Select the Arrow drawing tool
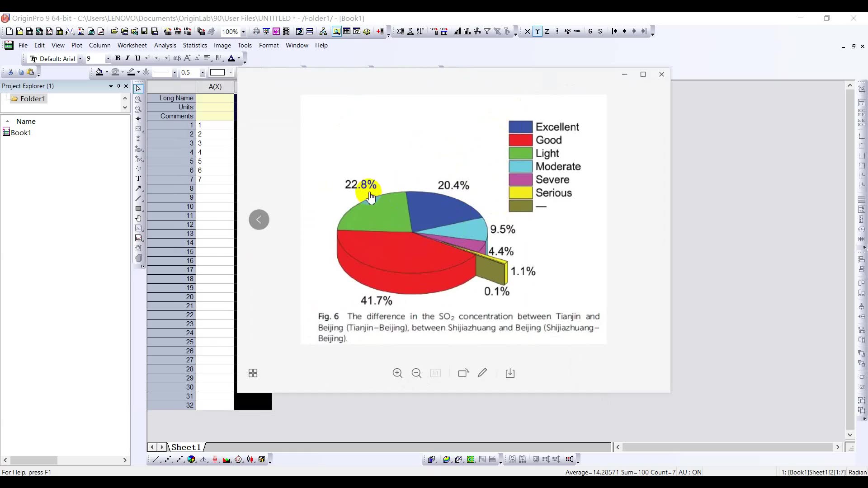 coord(138,188)
